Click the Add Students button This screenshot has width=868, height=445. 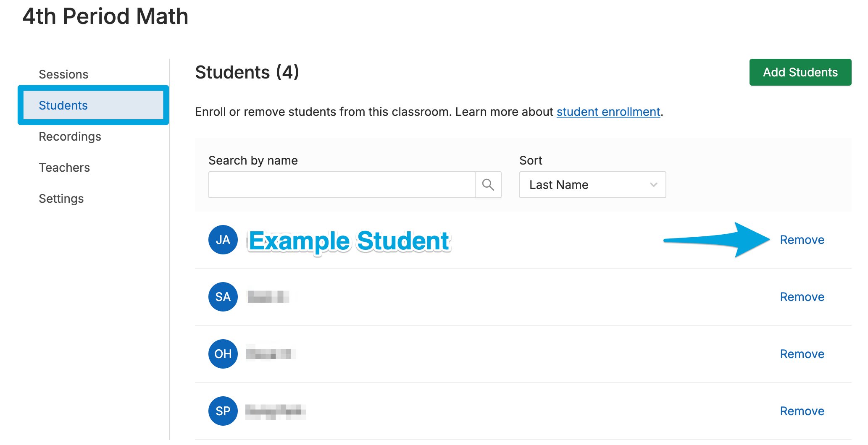[800, 72]
